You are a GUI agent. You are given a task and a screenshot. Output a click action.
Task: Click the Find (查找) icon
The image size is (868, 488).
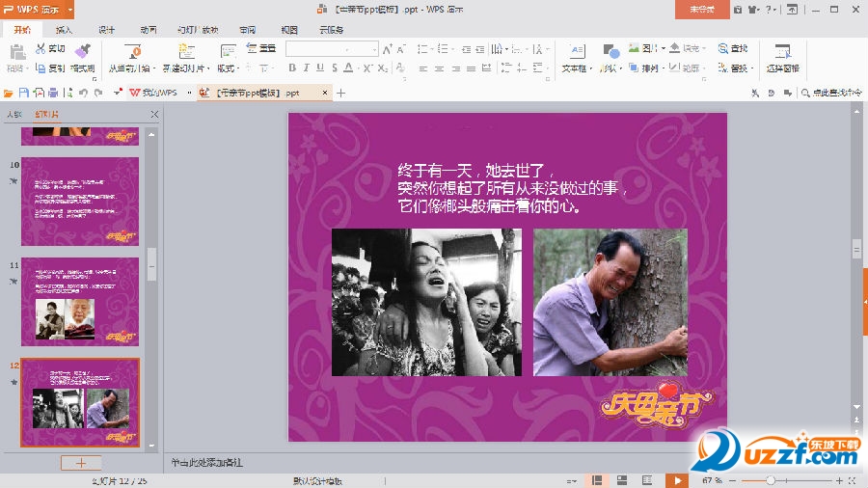click(x=723, y=48)
